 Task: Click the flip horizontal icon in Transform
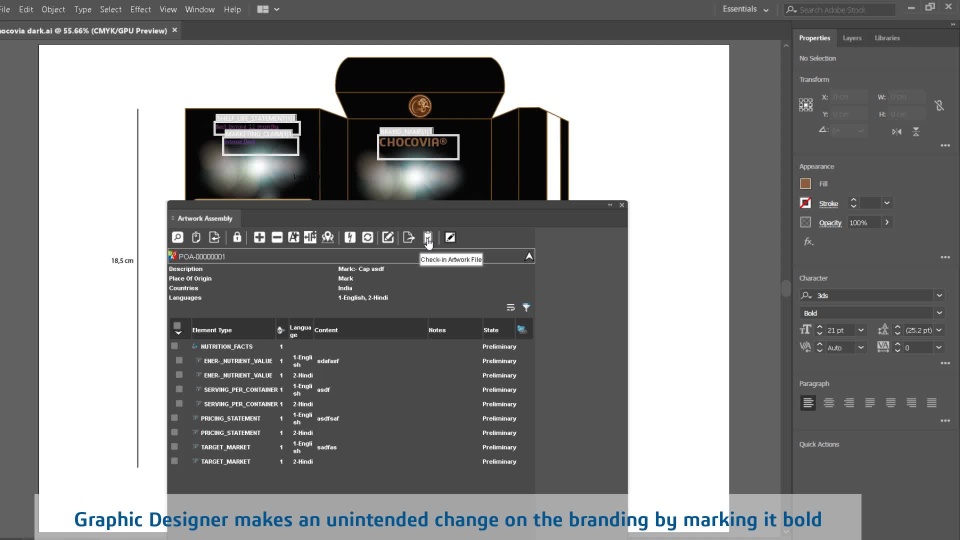coord(896,132)
